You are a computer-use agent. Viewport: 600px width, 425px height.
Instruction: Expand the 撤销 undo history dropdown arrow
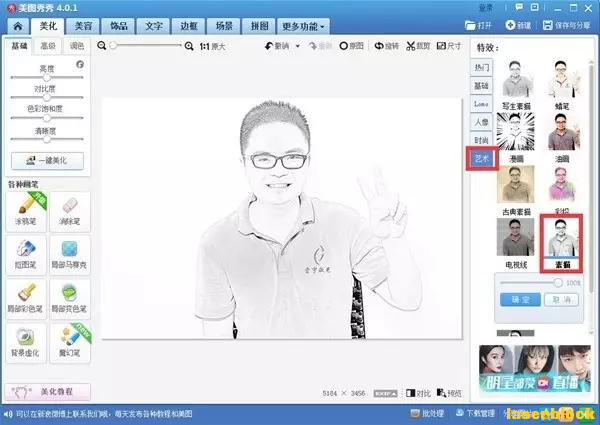click(297, 47)
